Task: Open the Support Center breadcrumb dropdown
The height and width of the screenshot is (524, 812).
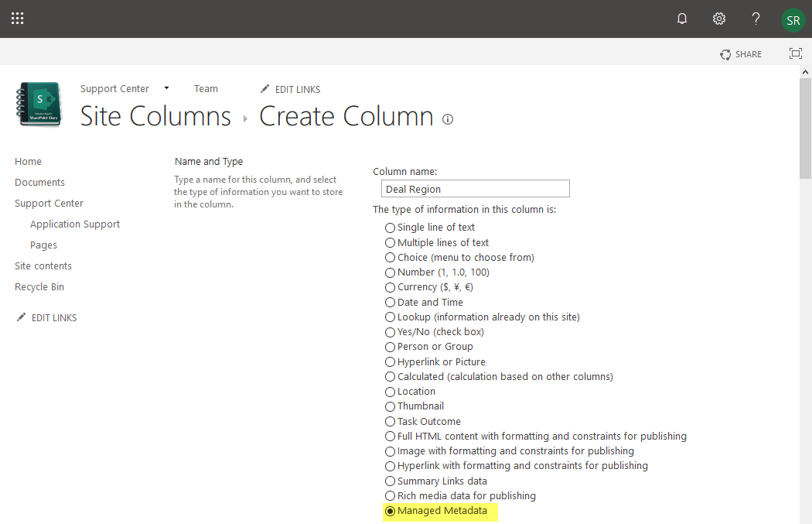Action: (x=165, y=88)
